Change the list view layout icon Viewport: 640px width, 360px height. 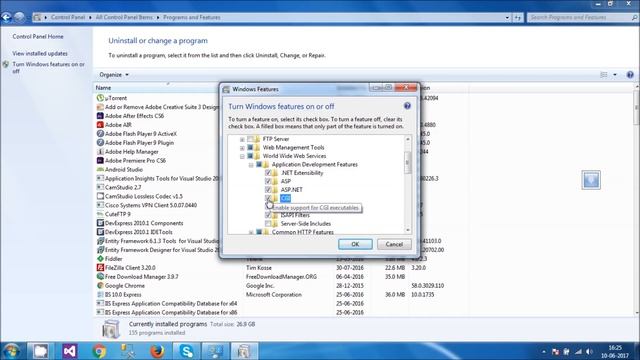pos(604,75)
